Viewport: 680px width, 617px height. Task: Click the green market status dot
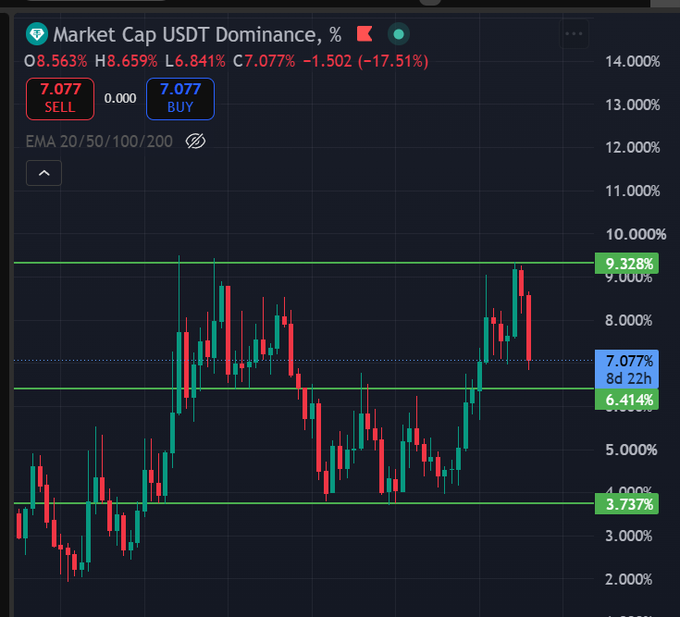tap(399, 34)
